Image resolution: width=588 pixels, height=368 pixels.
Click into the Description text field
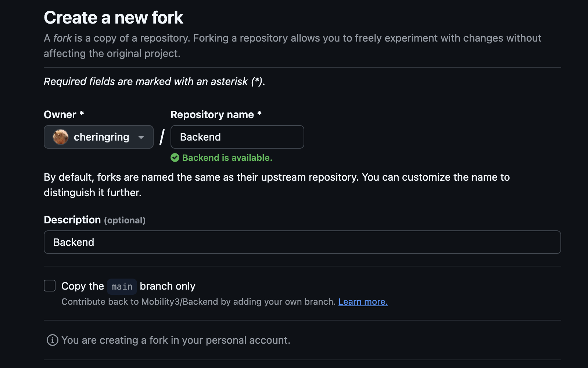pyautogui.click(x=302, y=242)
